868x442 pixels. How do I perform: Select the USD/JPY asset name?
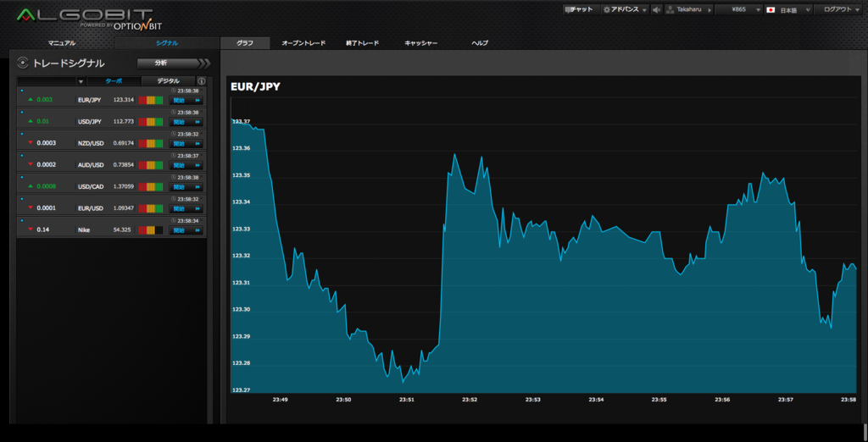tap(90, 122)
